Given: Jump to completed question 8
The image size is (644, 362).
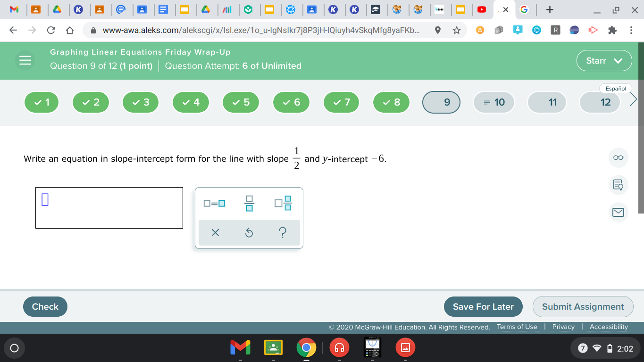Looking at the screenshot, I should [391, 102].
